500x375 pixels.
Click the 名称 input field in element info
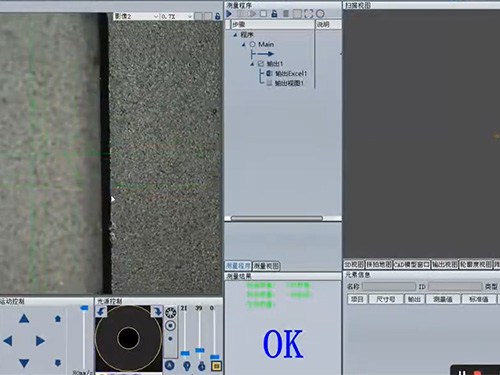coord(389,287)
